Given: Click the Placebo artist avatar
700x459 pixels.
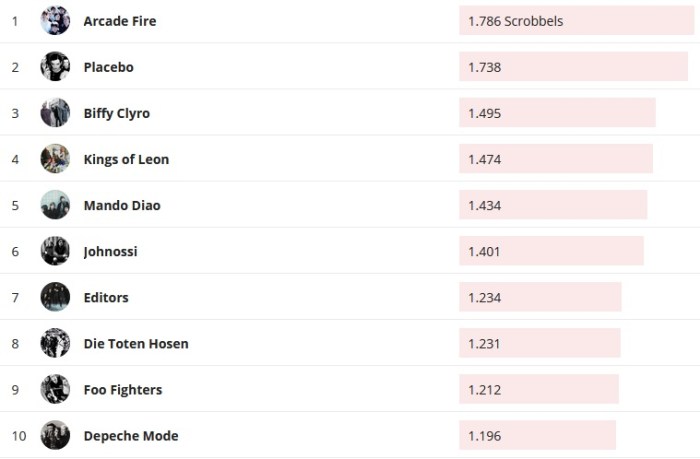Looking at the screenshot, I should coord(55,67).
